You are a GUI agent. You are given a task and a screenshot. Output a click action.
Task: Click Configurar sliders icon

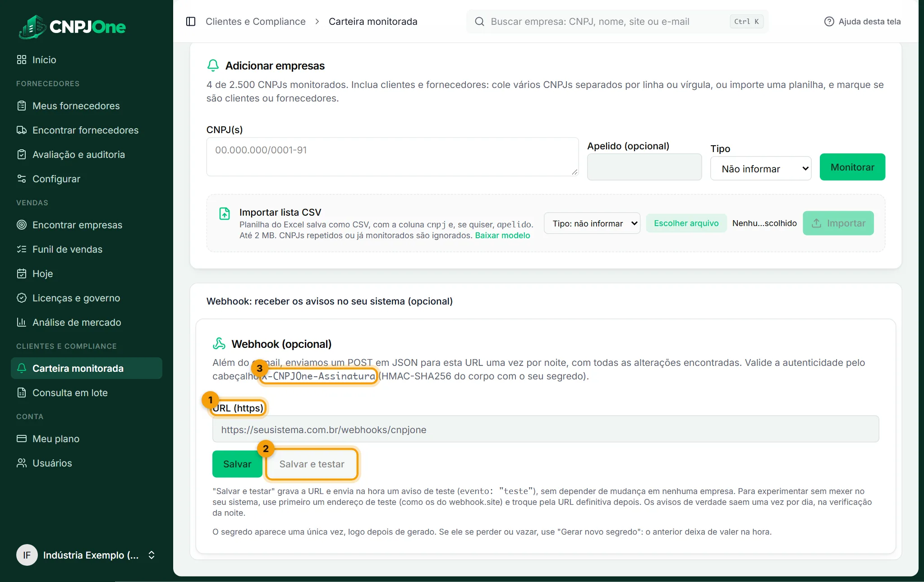pyautogui.click(x=22, y=179)
